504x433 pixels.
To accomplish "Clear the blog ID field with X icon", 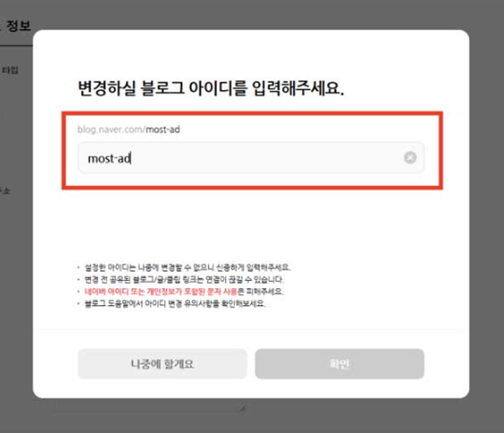I will (x=410, y=157).
